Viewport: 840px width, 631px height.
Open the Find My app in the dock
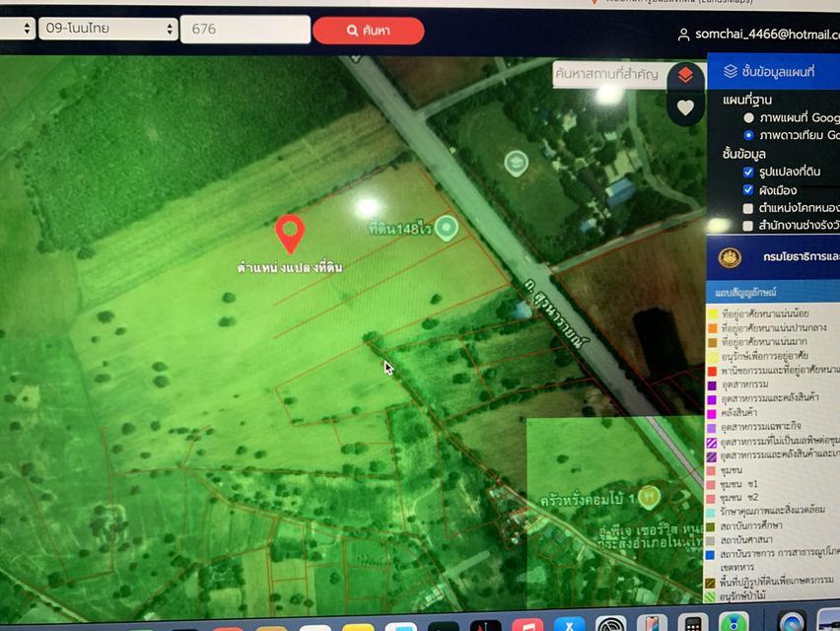pyautogui.click(x=734, y=622)
